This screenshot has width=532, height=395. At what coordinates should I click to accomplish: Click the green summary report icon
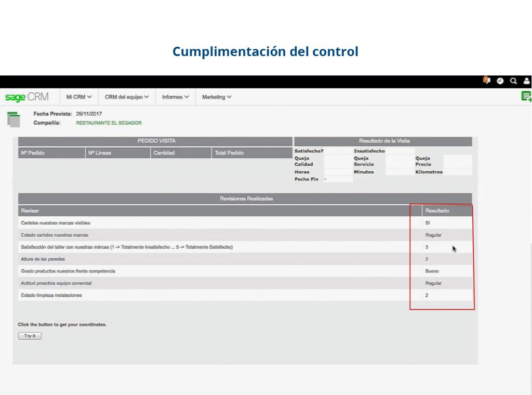526,96
